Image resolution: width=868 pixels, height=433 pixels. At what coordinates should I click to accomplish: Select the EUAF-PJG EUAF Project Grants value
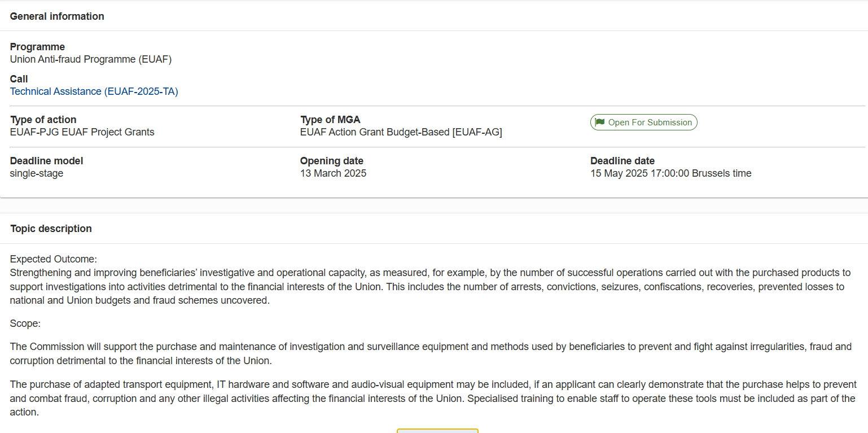[x=82, y=132]
